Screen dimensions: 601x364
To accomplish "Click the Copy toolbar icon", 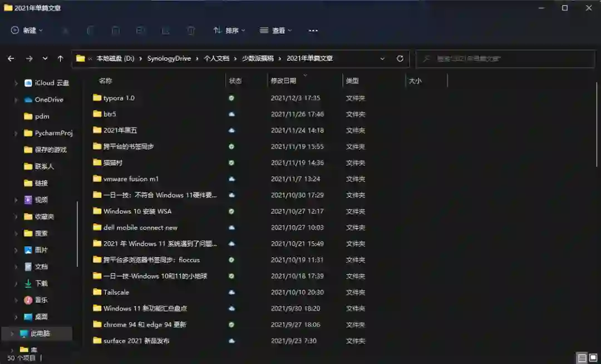I will (91, 31).
